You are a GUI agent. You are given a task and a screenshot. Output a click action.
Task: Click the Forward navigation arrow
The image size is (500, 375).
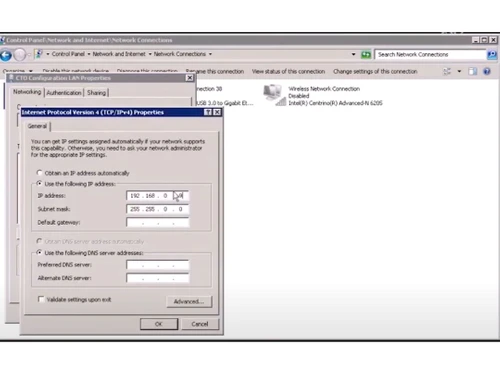[x=20, y=55]
